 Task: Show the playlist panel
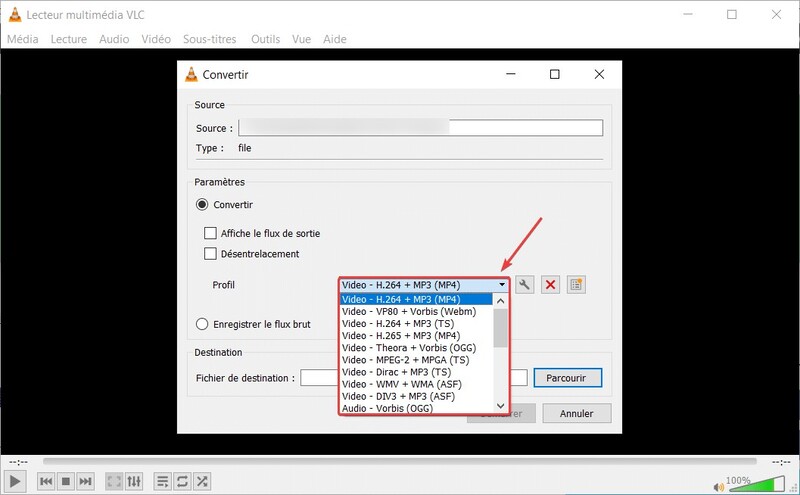pos(162,481)
